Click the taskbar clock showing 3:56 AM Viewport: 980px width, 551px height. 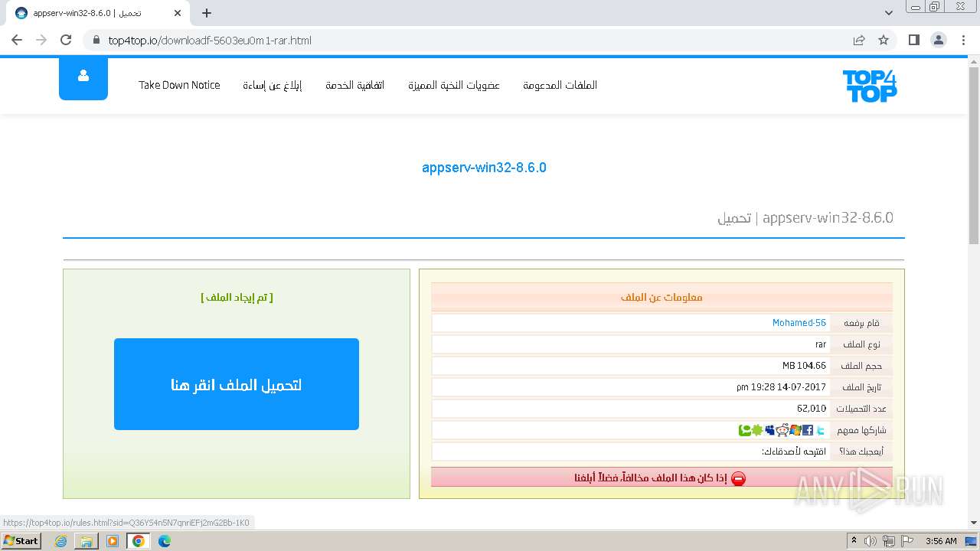pyautogui.click(x=941, y=541)
